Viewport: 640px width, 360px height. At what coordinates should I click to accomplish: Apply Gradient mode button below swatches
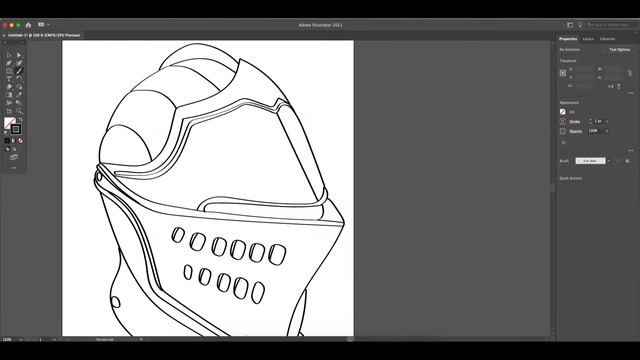13,141
